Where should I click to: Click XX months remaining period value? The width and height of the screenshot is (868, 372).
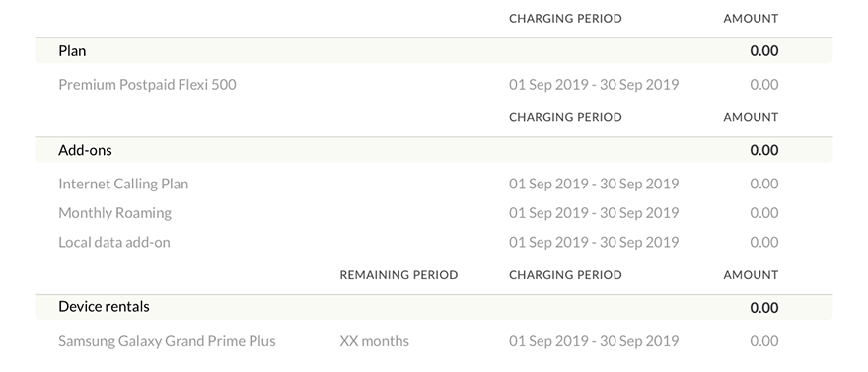click(x=374, y=341)
